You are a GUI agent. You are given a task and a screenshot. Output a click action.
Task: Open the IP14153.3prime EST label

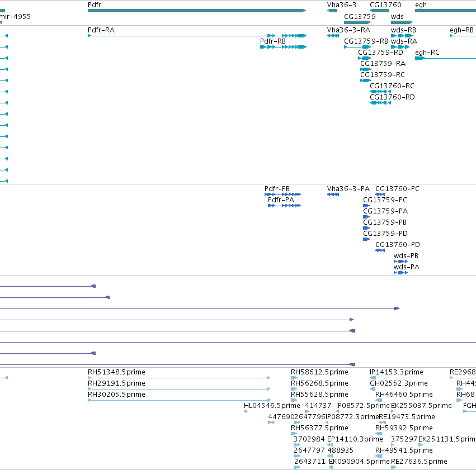click(x=397, y=372)
